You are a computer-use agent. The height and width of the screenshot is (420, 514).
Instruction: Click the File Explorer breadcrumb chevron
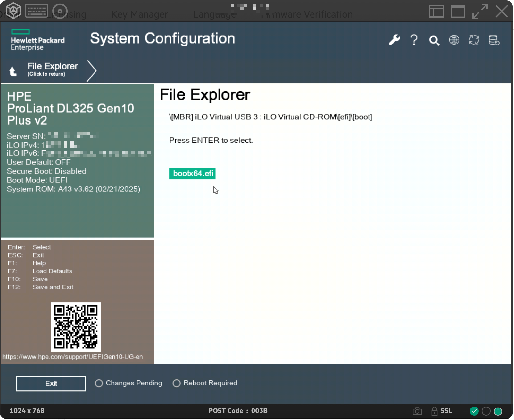click(92, 70)
